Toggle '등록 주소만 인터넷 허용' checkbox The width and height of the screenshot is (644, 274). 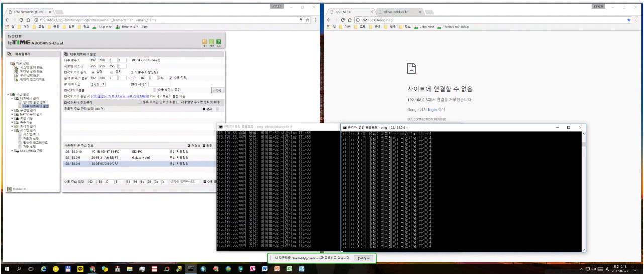(x=140, y=102)
